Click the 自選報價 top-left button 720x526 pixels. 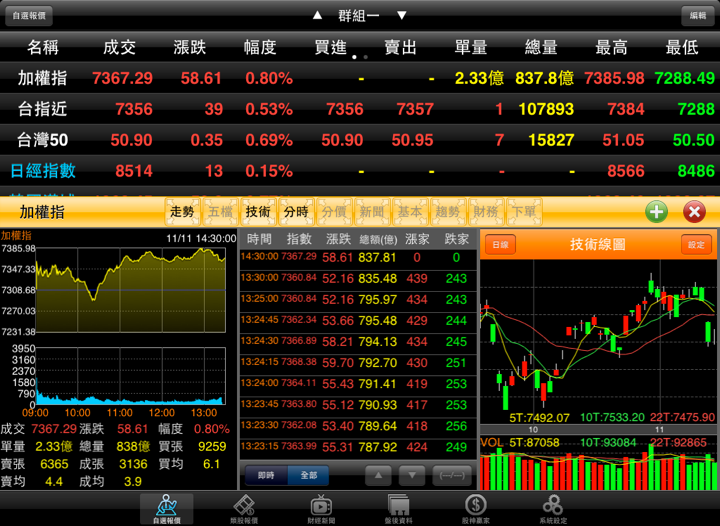[x=29, y=16]
